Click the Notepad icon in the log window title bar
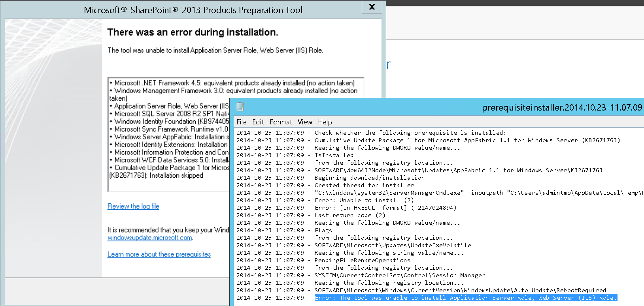The image size is (644, 306). [240, 107]
